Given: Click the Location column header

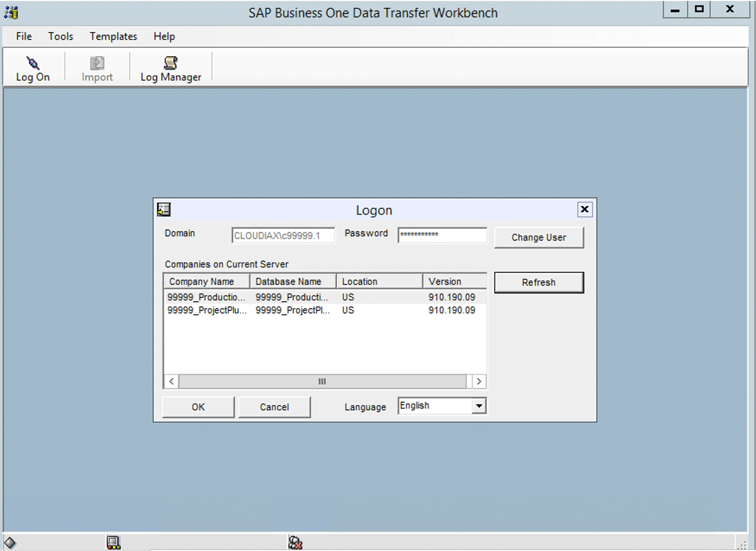Looking at the screenshot, I should (x=380, y=281).
